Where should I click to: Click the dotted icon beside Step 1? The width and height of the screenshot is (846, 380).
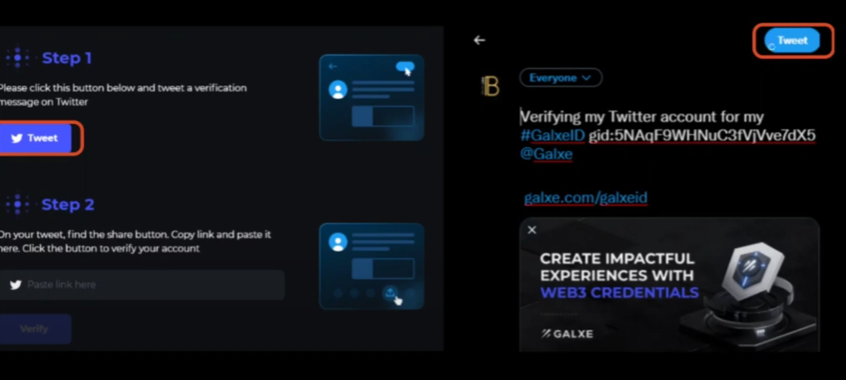pyautogui.click(x=17, y=57)
